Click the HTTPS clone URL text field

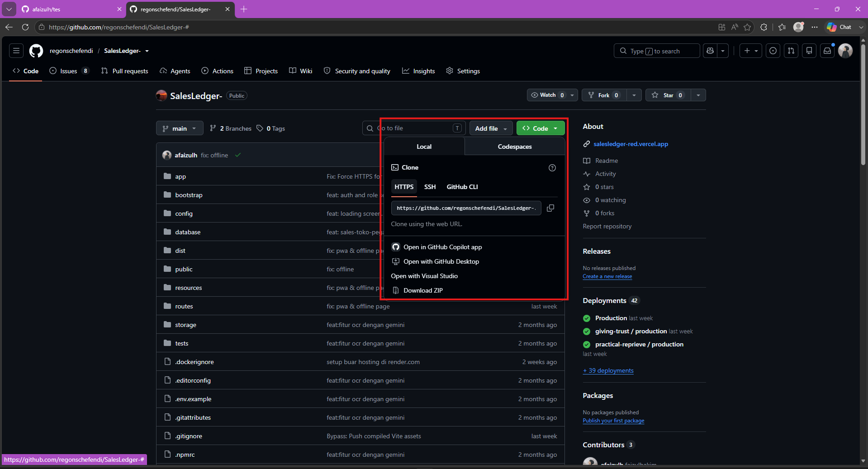click(466, 208)
